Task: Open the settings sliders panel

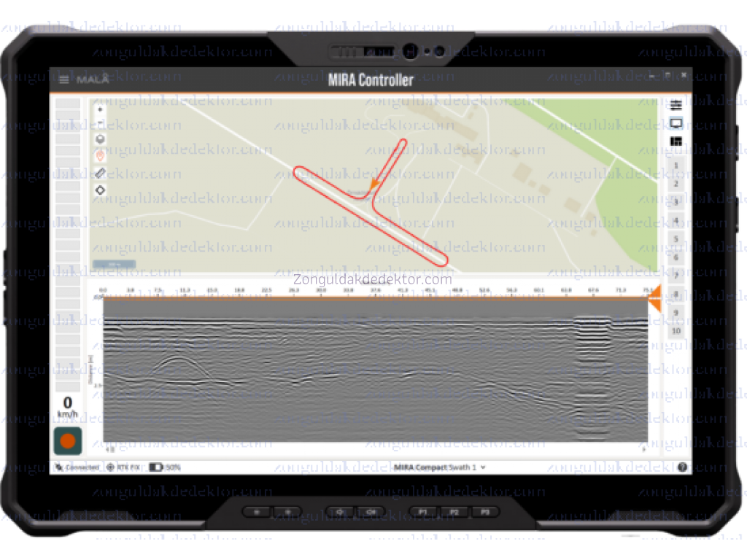Action: click(x=676, y=105)
